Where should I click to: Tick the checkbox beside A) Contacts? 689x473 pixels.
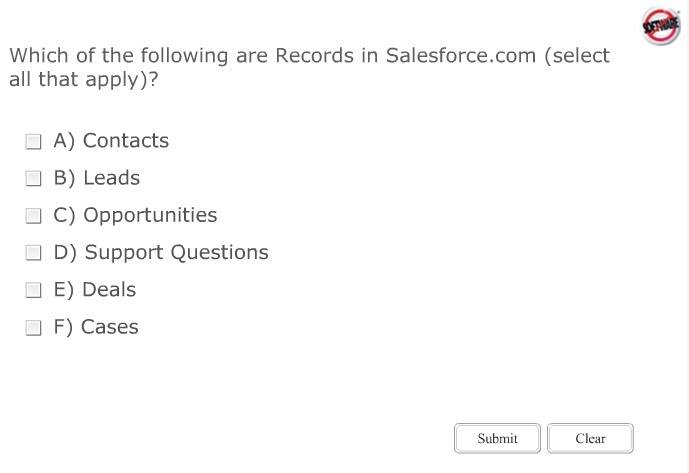(x=34, y=141)
